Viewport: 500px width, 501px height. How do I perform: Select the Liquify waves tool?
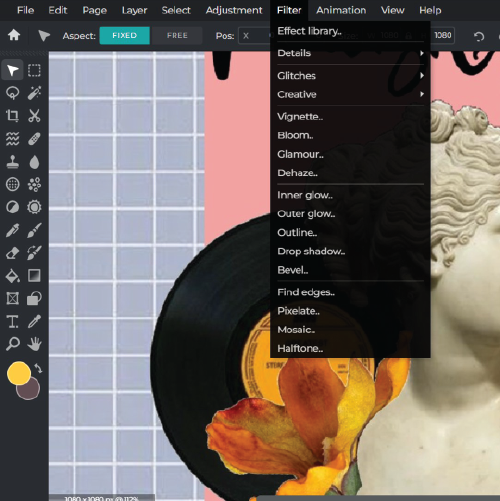tap(13, 139)
